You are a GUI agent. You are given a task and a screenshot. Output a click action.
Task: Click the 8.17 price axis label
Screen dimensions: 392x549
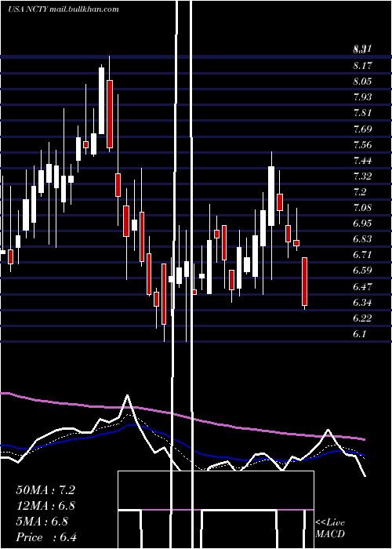point(362,65)
